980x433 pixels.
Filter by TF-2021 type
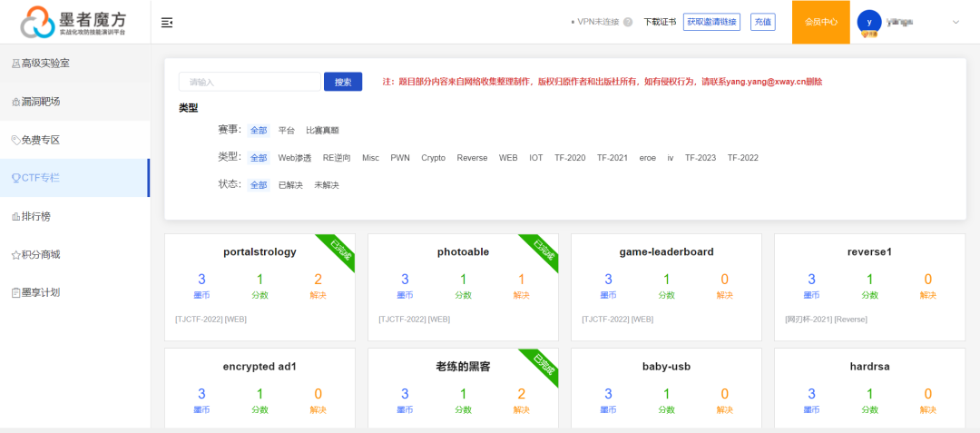pos(612,158)
